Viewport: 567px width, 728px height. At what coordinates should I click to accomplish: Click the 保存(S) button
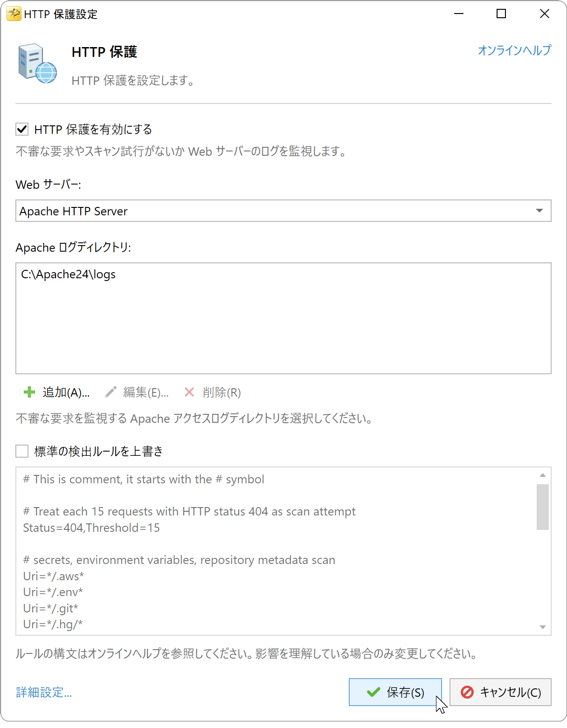pyautogui.click(x=395, y=692)
